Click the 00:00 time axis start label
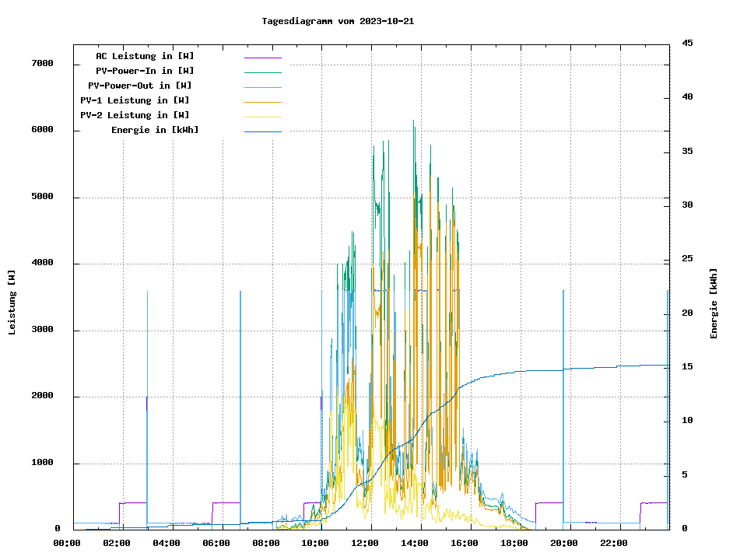The image size is (747, 560). click(67, 543)
